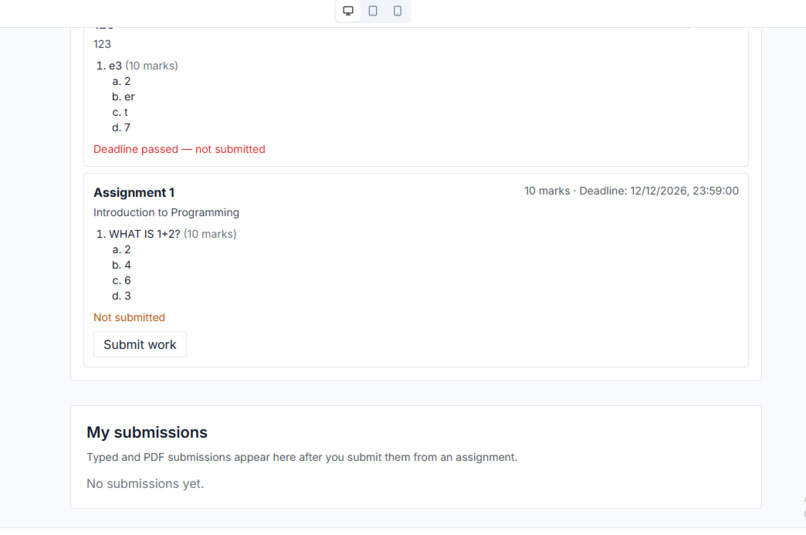
Task: Click question 'e3' in first assignment
Action: pyautogui.click(x=115, y=66)
